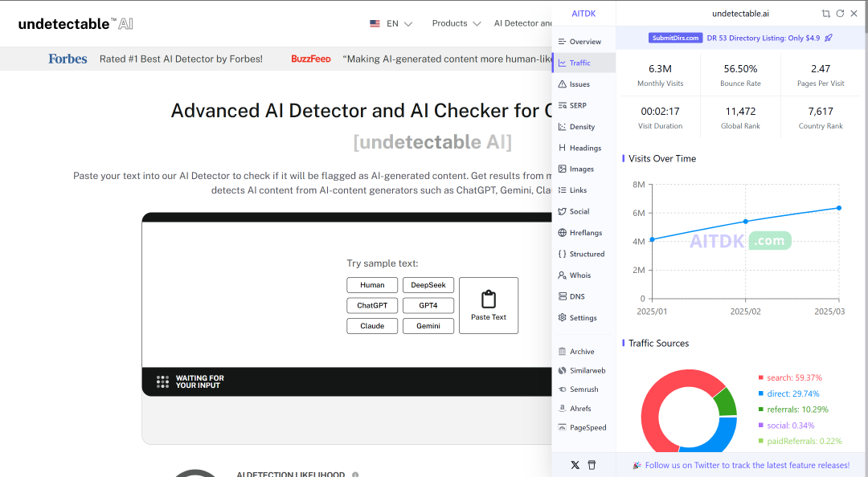Click the US flag icon
This screenshot has width=868, height=477.
tap(375, 23)
